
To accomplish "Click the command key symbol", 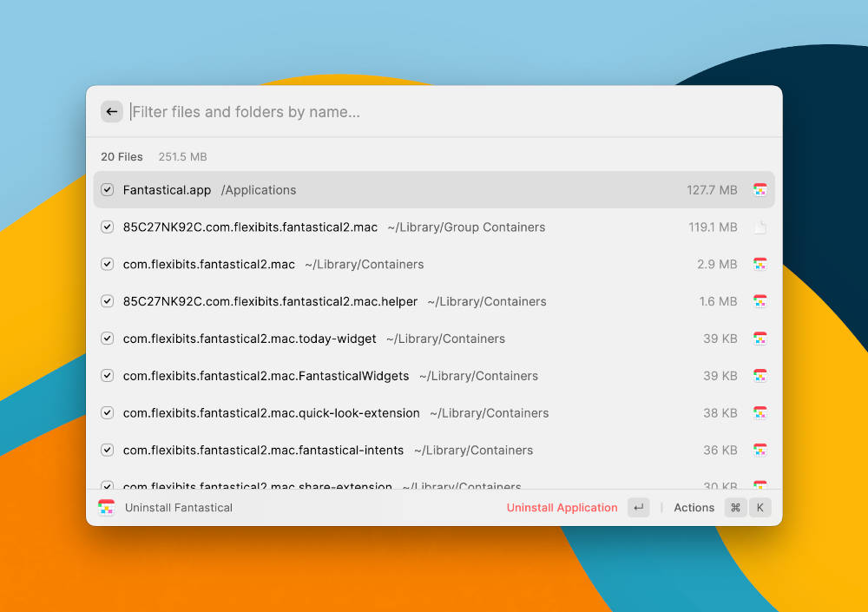I will 735,507.
